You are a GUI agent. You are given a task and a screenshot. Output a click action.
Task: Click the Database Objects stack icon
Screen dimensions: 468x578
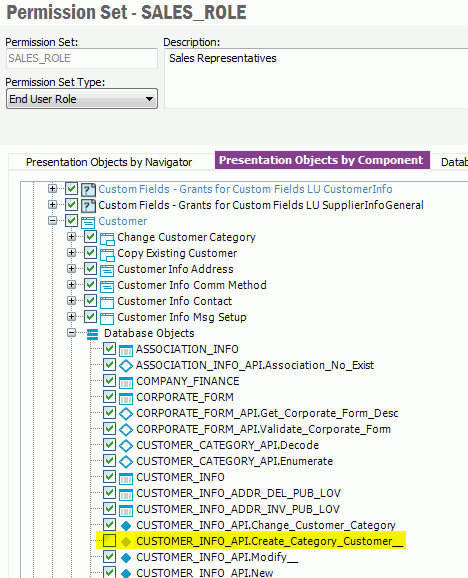coord(92,334)
